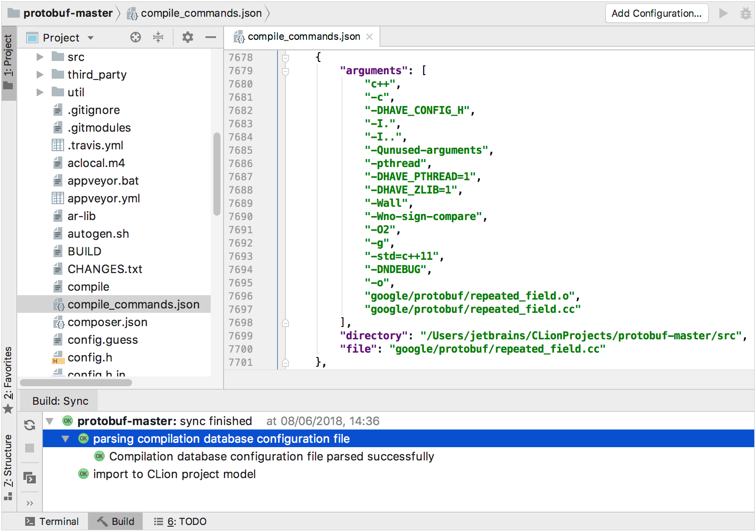This screenshot has height=532, width=756.
Task: Open the Z: Structure side tab
Action: pos(8,467)
